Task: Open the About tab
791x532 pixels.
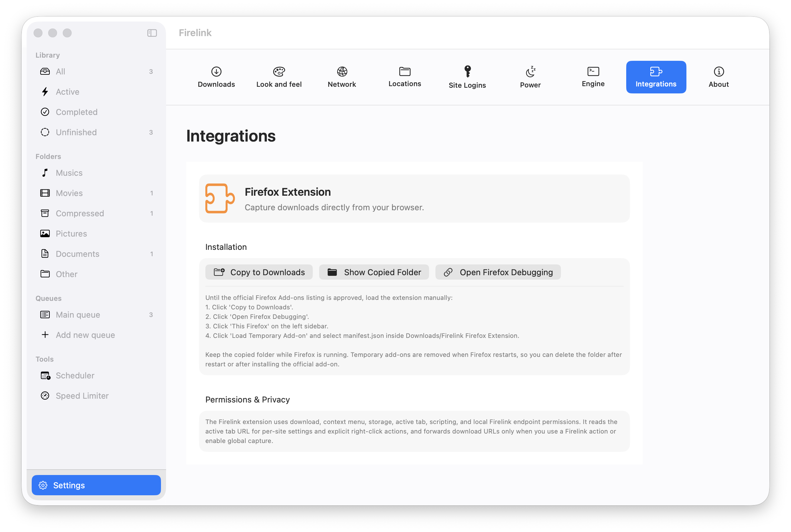Action: click(719, 77)
